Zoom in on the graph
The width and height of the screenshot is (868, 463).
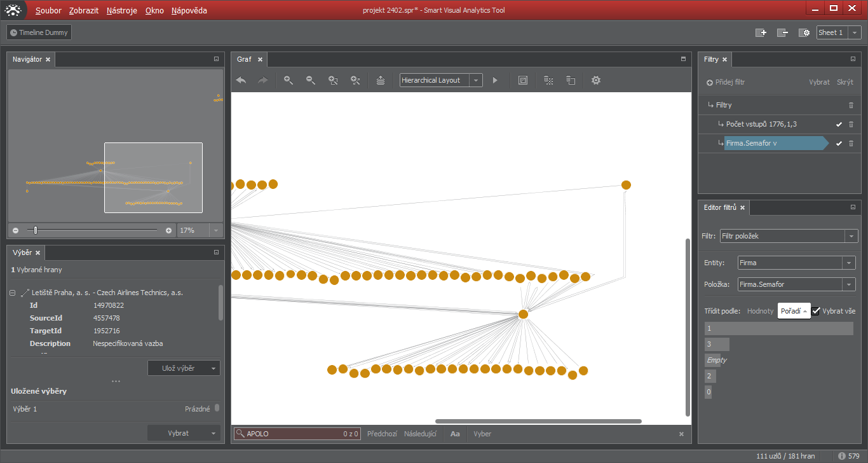click(x=288, y=80)
